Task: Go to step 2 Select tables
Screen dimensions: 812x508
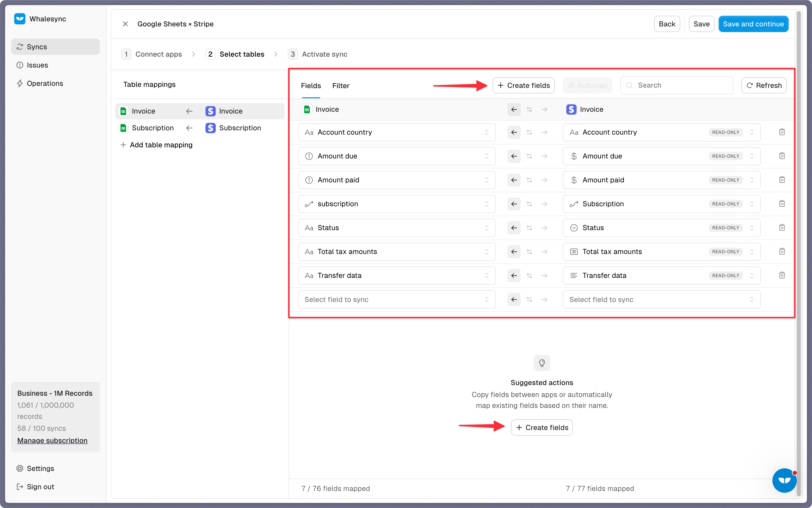Action: click(235, 54)
